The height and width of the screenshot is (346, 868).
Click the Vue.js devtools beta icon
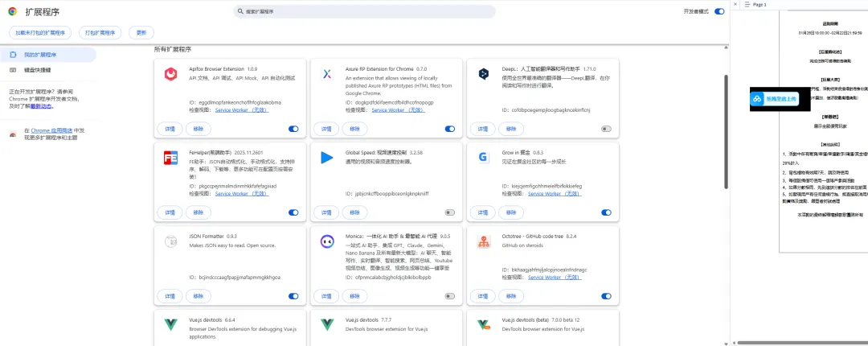click(x=483, y=325)
